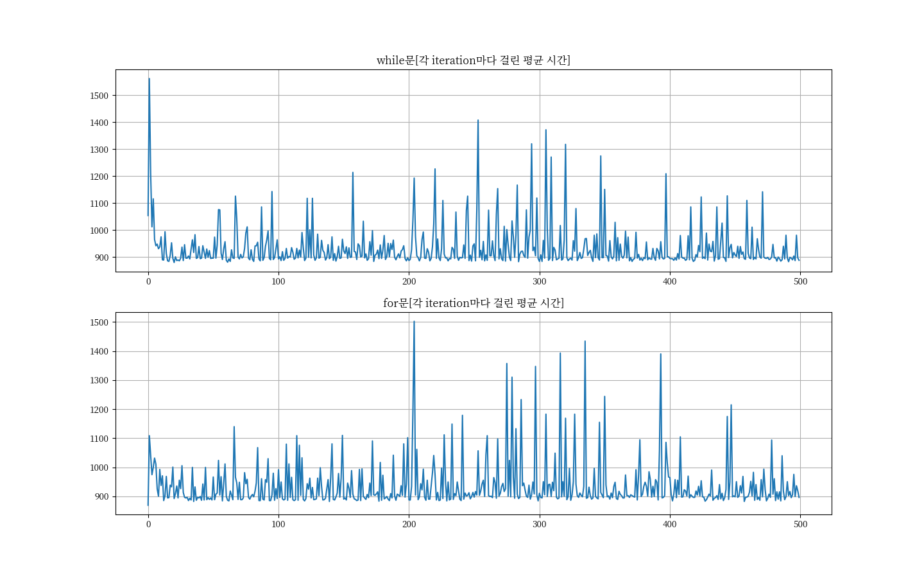924x578 pixels.
Task: Click x-axis label 300 under for문 chart
Action: tap(540, 524)
